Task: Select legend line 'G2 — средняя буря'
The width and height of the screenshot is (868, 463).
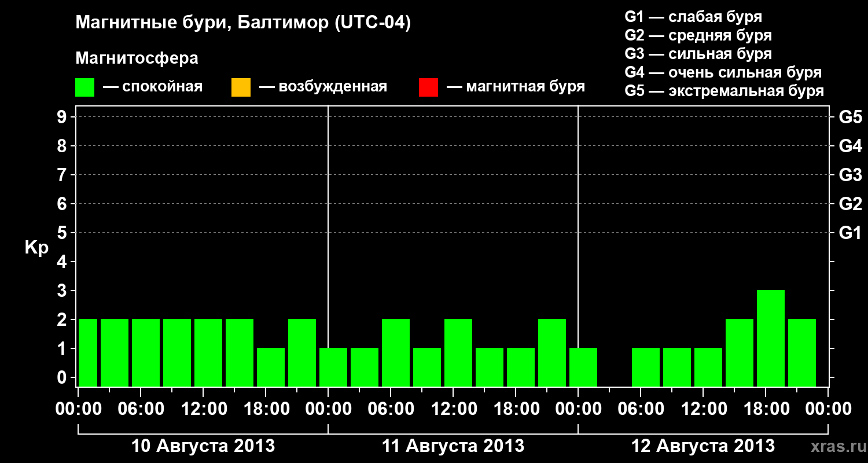Action: pyautogui.click(x=698, y=35)
